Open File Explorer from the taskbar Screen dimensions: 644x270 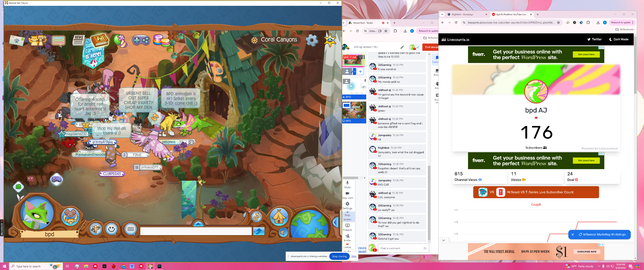click(x=86, y=266)
